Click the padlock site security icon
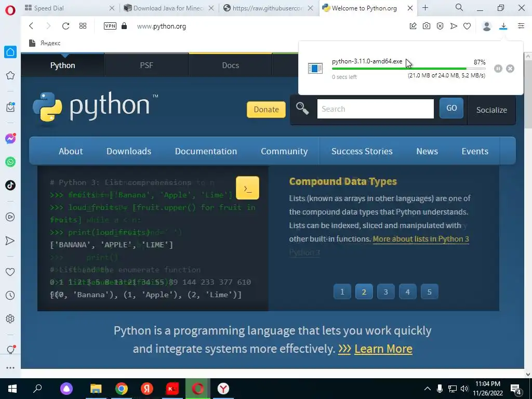 click(124, 26)
